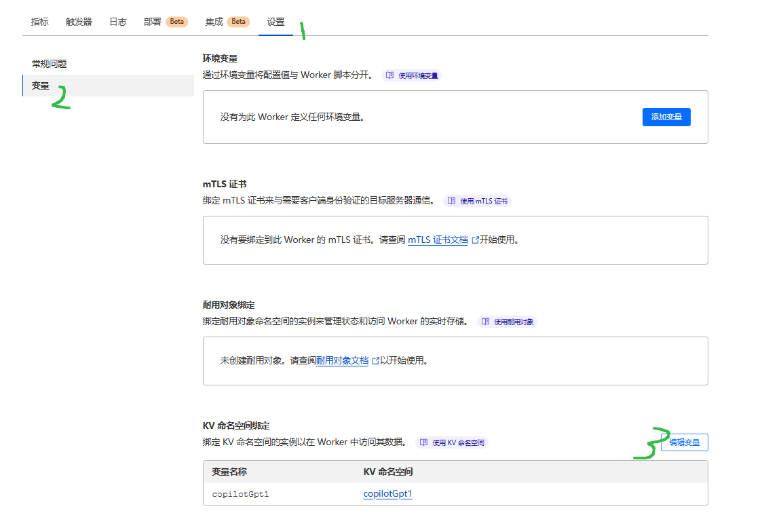Click book icon beside 使用 KV 命名空间
781x532 pixels.
click(x=424, y=443)
